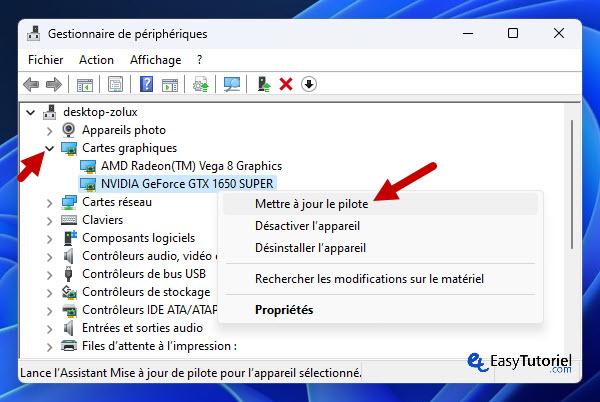Open the ? help menu
Screen dimensions: 600x402
coord(199,60)
